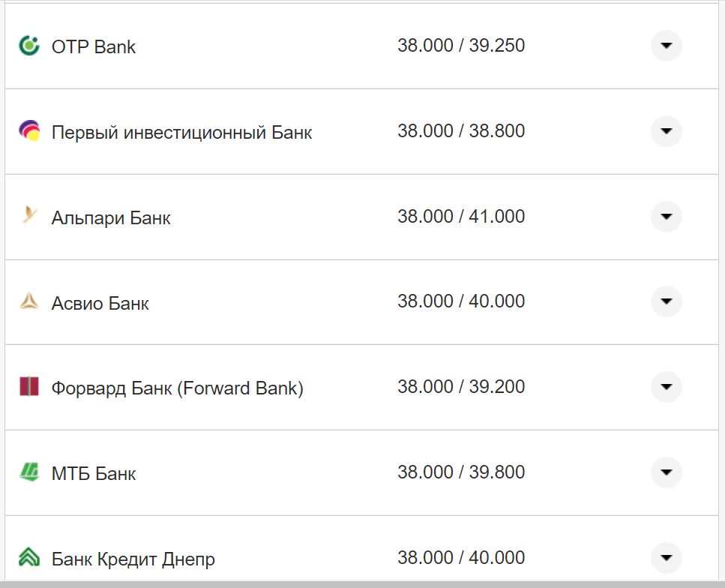Click the OTP Bank logo icon
The width and height of the screenshot is (725, 588).
pos(28,46)
